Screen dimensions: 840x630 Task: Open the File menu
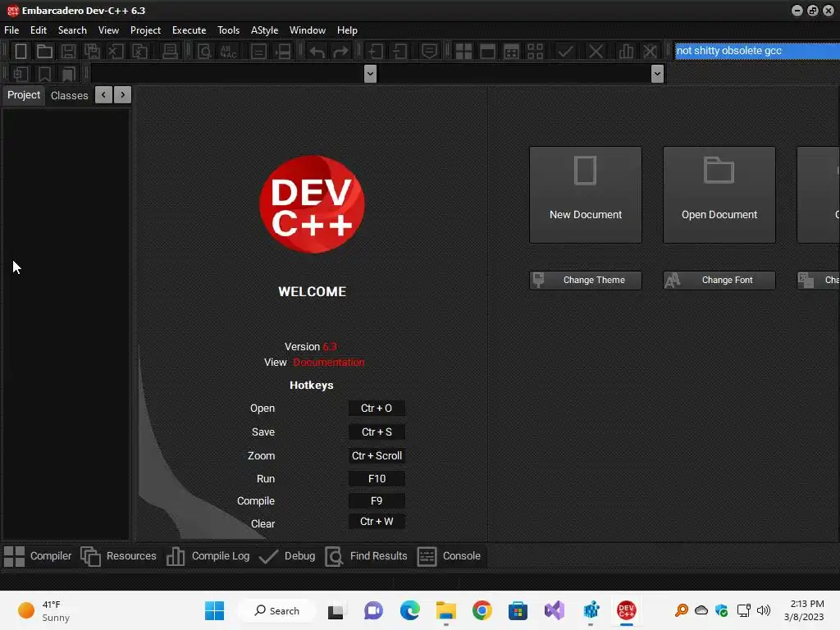(x=11, y=30)
